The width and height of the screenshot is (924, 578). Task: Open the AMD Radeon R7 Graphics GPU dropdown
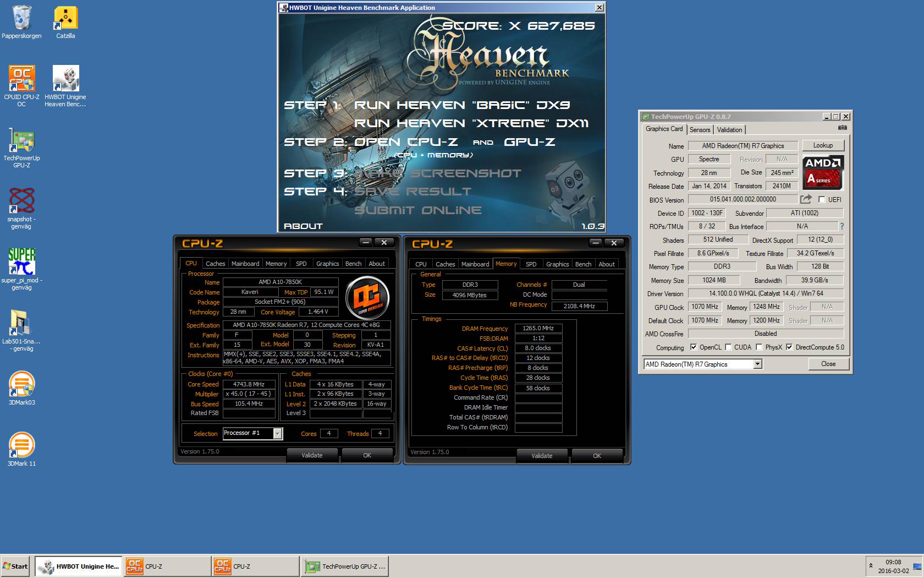point(758,364)
